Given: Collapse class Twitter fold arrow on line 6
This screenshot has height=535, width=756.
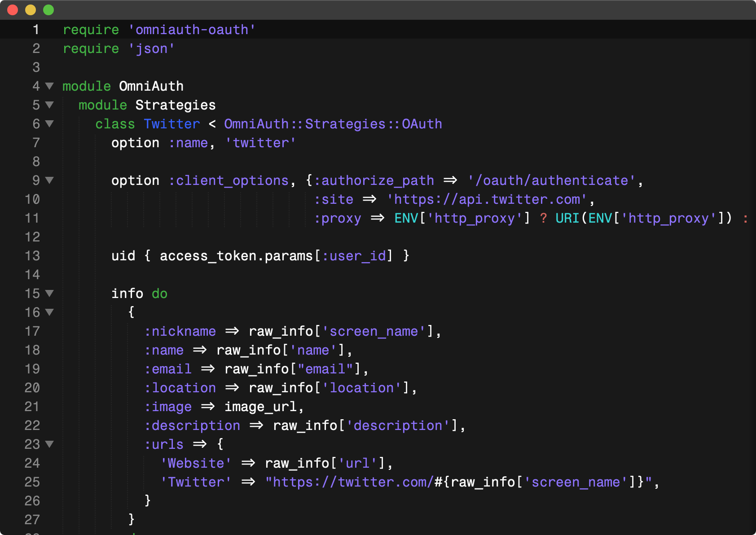Looking at the screenshot, I should pos(49,123).
